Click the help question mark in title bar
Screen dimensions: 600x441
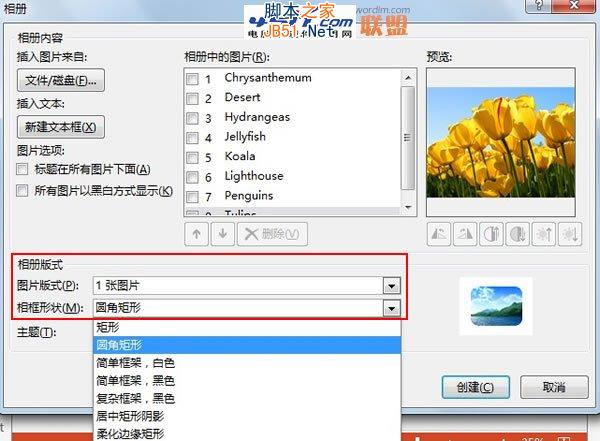click(x=540, y=5)
